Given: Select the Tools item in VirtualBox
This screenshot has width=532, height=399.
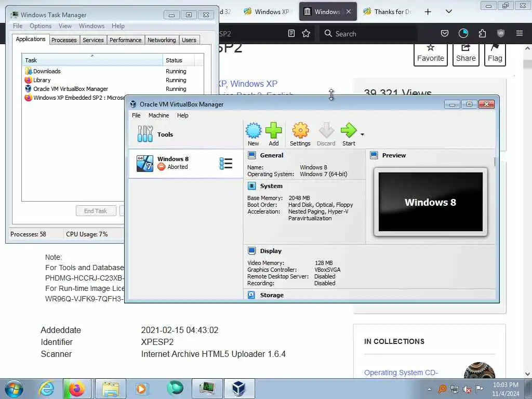Looking at the screenshot, I should tap(185, 134).
